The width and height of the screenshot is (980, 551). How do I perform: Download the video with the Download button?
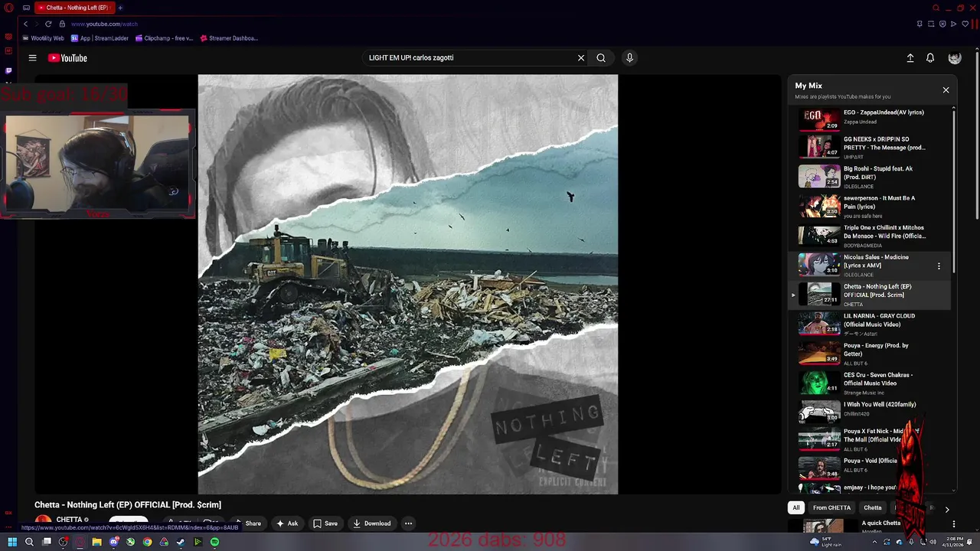coord(372,523)
